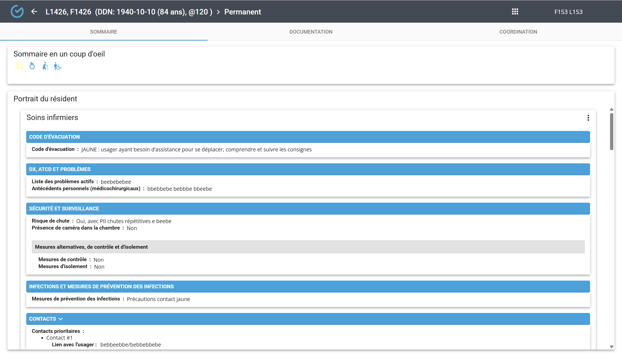Image resolution: width=622 pixels, height=364 pixels.
Task: Switch to the COORDINATION tab
Action: point(518,32)
